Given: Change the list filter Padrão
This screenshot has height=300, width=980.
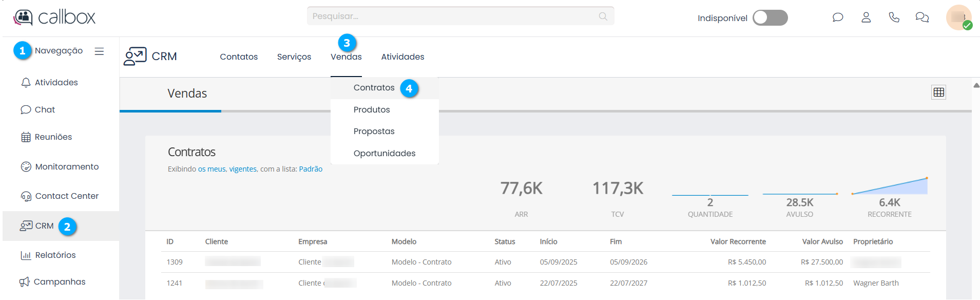Looking at the screenshot, I should click(311, 169).
